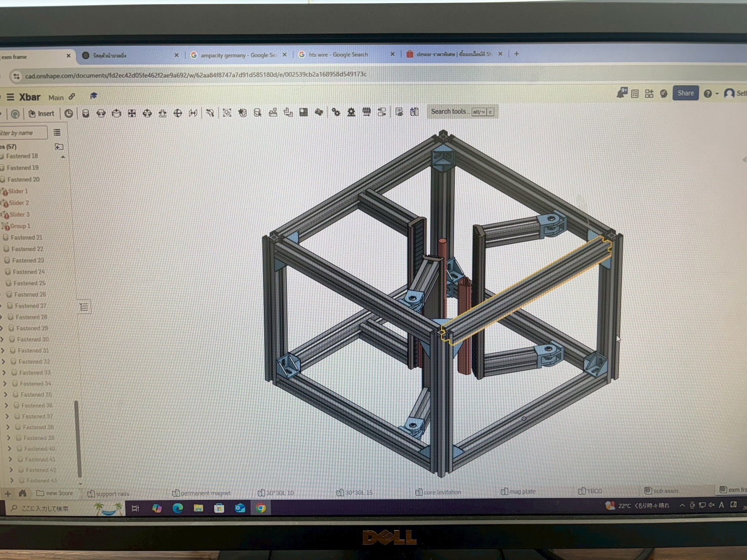
Task: Expand the Fastened 35 mate feature
Action: click(x=6, y=394)
